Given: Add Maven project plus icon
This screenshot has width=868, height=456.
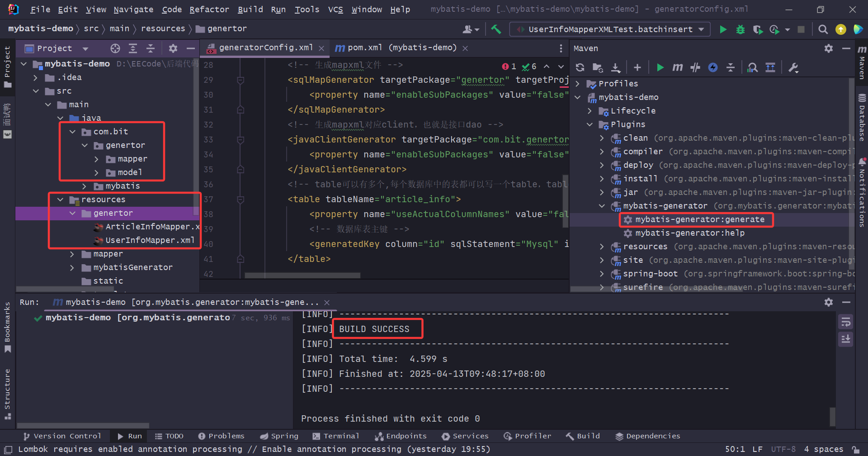Looking at the screenshot, I should tap(637, 68).
